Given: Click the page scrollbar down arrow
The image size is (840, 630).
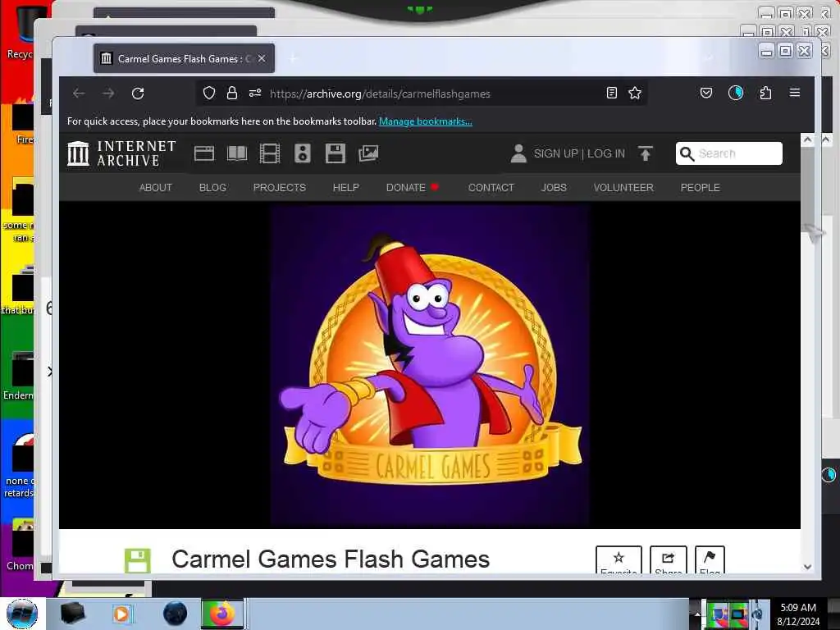Looking at the screenshot, I should point(807,566).
